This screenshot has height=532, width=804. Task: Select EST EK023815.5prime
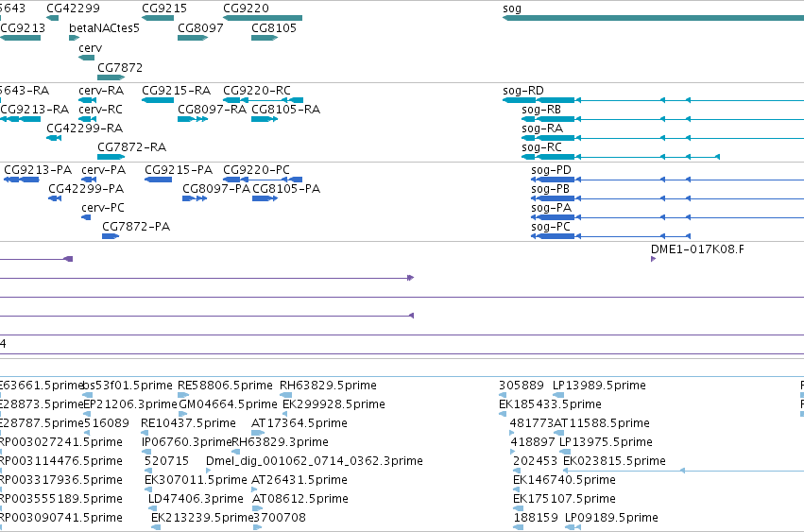coord(614,461)
